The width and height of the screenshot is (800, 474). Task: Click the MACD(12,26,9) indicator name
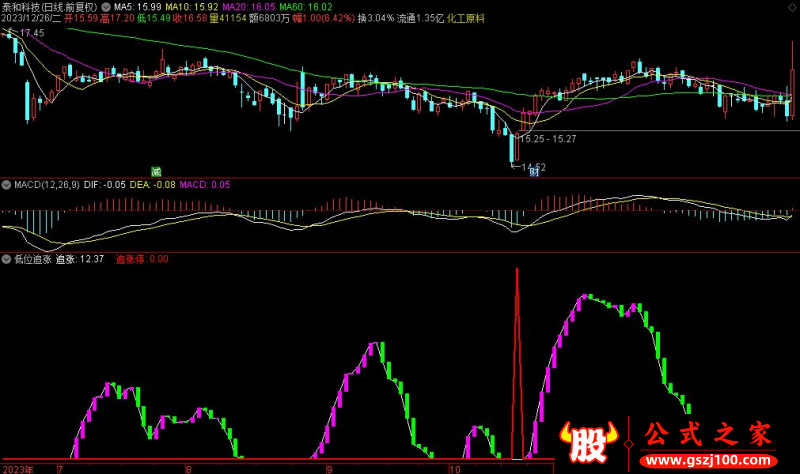tap(47, 185)
